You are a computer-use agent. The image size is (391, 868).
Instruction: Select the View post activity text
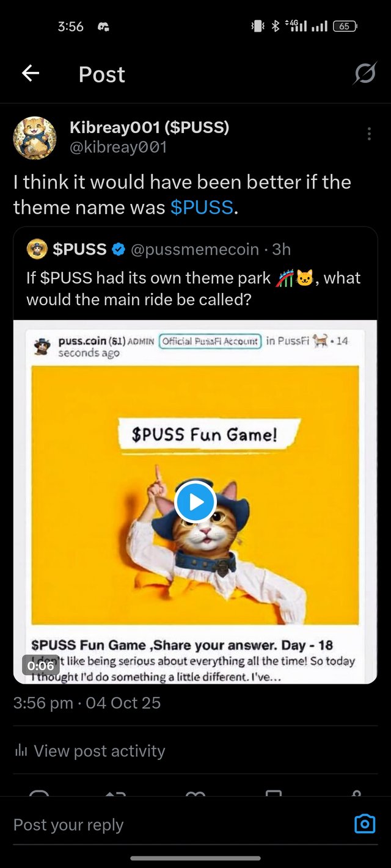tap(100, 751)
